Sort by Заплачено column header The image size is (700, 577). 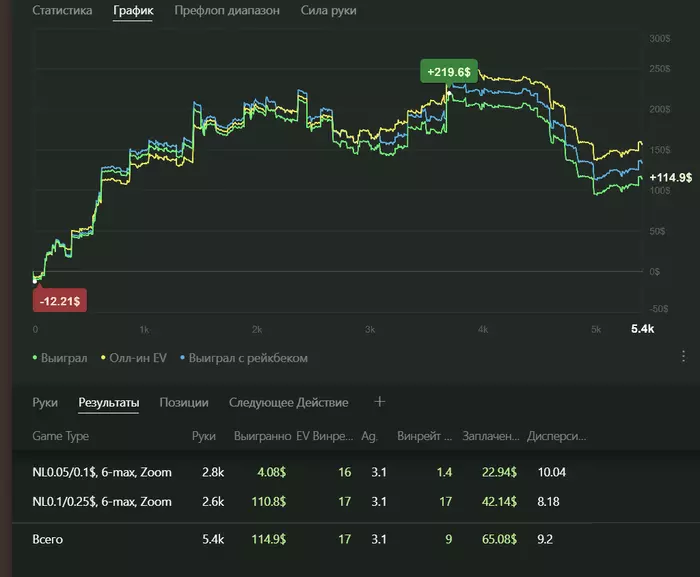pos(491,436)
